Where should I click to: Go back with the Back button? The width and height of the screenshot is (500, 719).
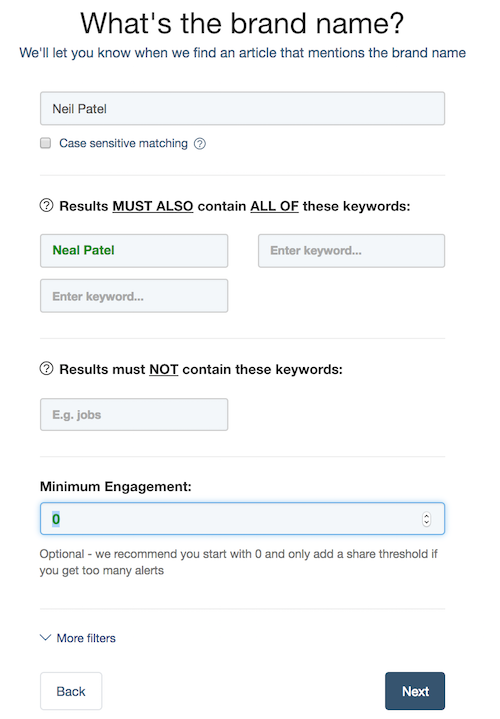(71, 691)
